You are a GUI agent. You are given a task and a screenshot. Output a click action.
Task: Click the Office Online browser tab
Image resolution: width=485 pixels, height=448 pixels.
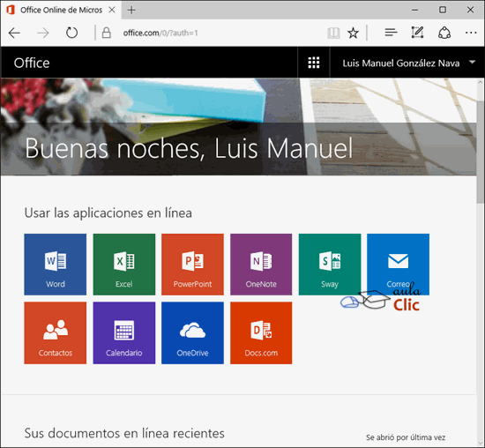[61, 10]
